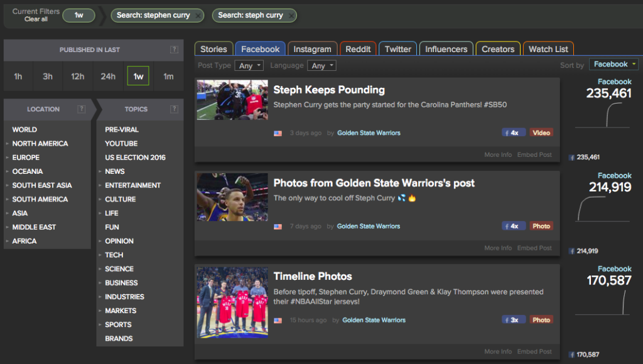Open the Sort by Facebook dropdown
The width and height of the screenshot is (643, 364).
click(x=614, y=65)
